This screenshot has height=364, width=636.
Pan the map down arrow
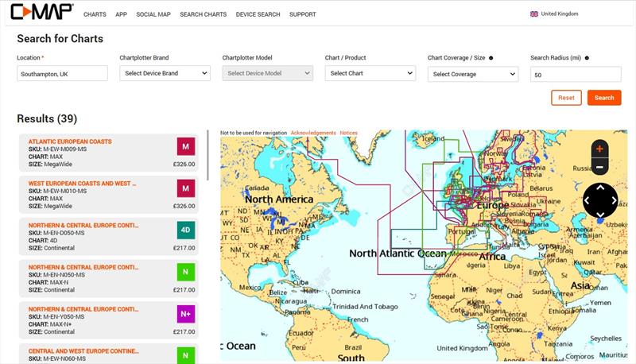(600, 214)
